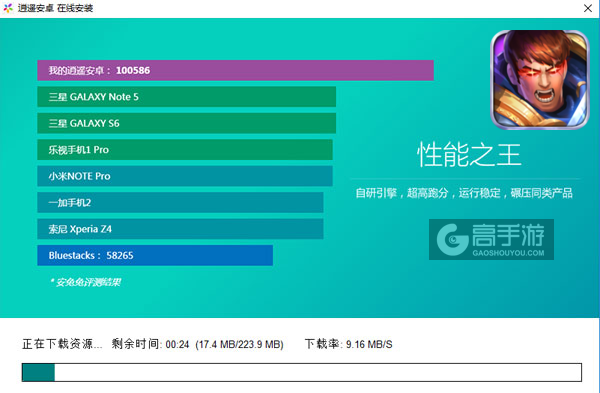The width and height of the screenshot is (600, 393).
Task: Select the 索尼 Xperia Z4 bar
Action: pos(180,229)
